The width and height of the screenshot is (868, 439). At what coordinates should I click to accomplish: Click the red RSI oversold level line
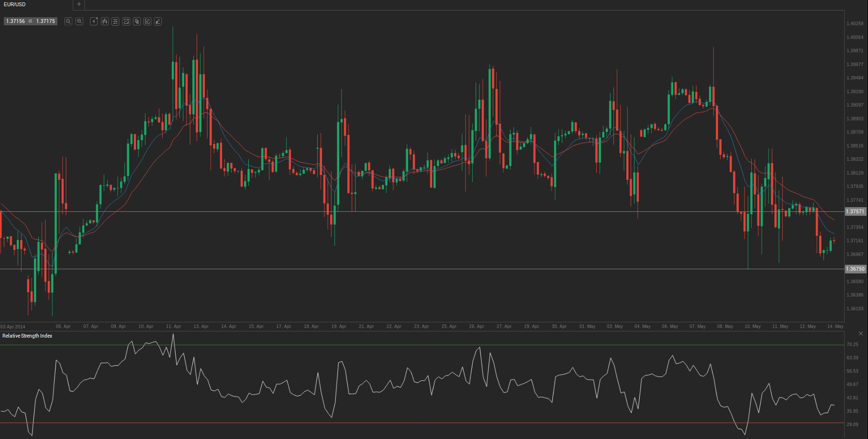pos(431,423)
